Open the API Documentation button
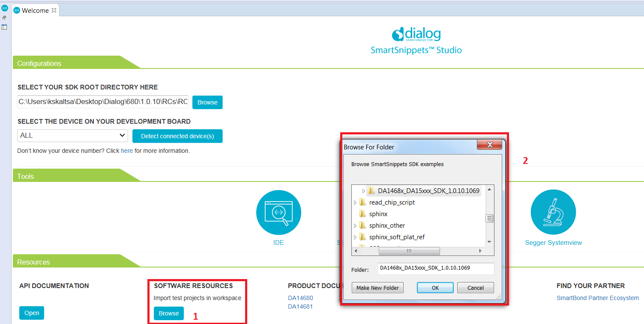The height and width of the screenshot is (324, 644). [x=32, y=313]
